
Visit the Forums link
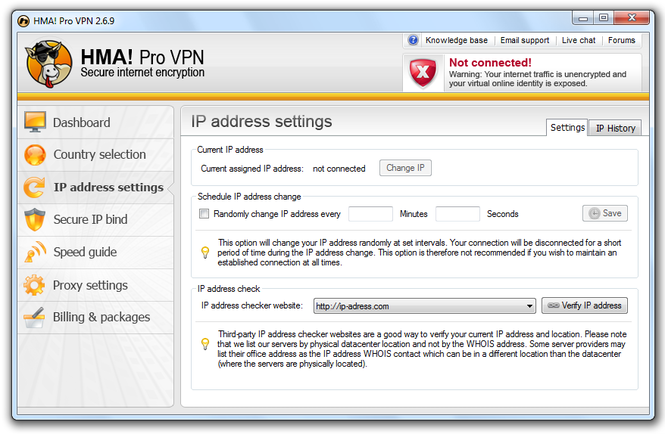pyautogui.click(x=621, y=40)
